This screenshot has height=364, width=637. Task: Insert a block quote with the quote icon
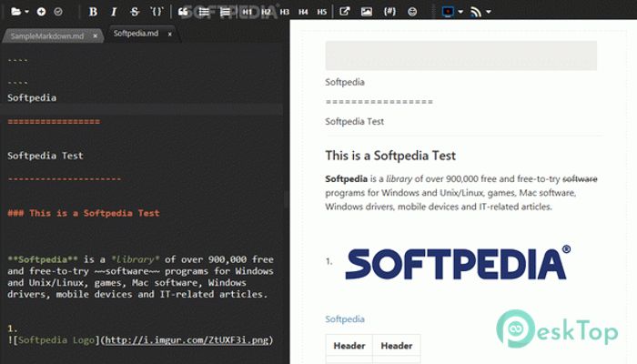point(183,12)
